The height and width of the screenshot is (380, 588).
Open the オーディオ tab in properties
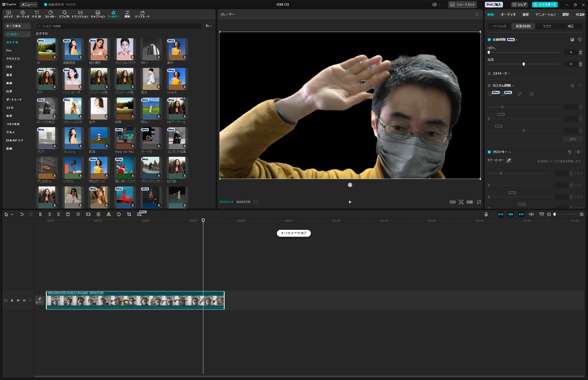tap(508, 15)
